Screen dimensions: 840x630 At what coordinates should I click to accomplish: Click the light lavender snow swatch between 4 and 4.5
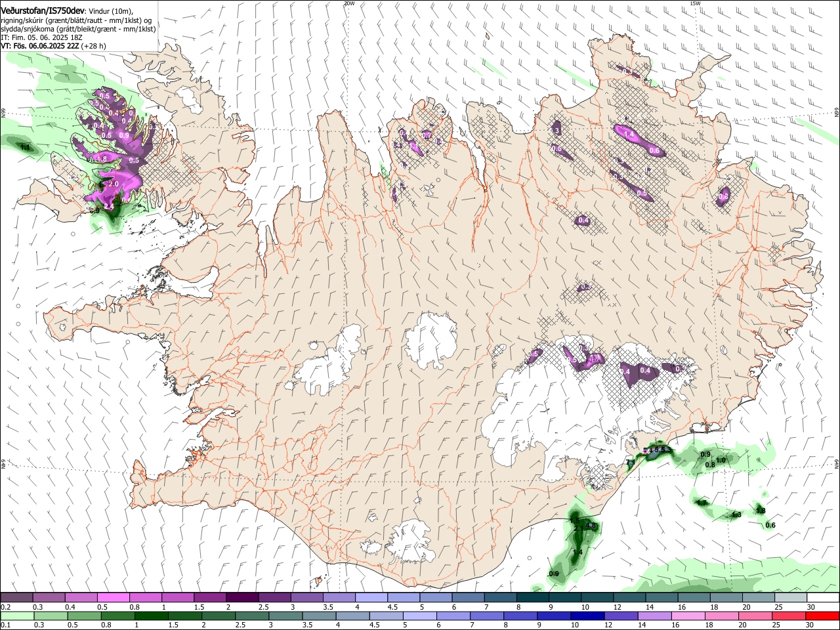(x=371, y=598)
